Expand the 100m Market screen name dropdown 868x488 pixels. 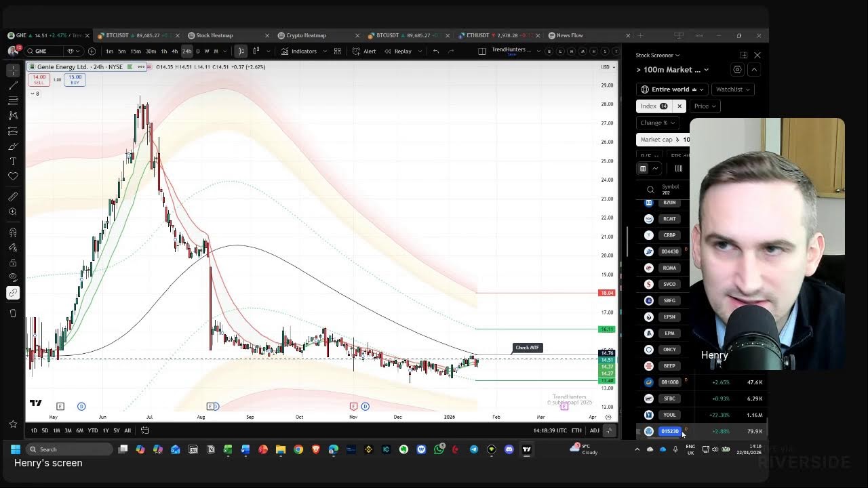(x=673, y=69)
